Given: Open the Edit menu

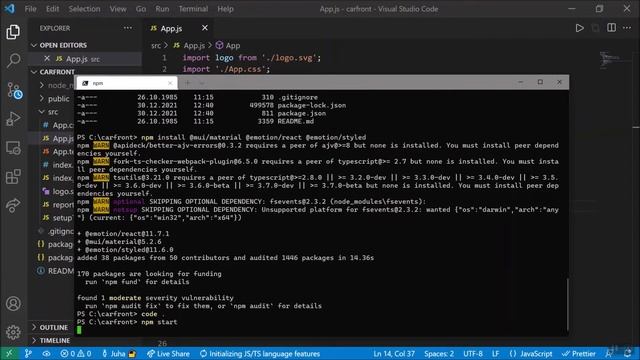Looking at the screenshot, I should point(52,9).
